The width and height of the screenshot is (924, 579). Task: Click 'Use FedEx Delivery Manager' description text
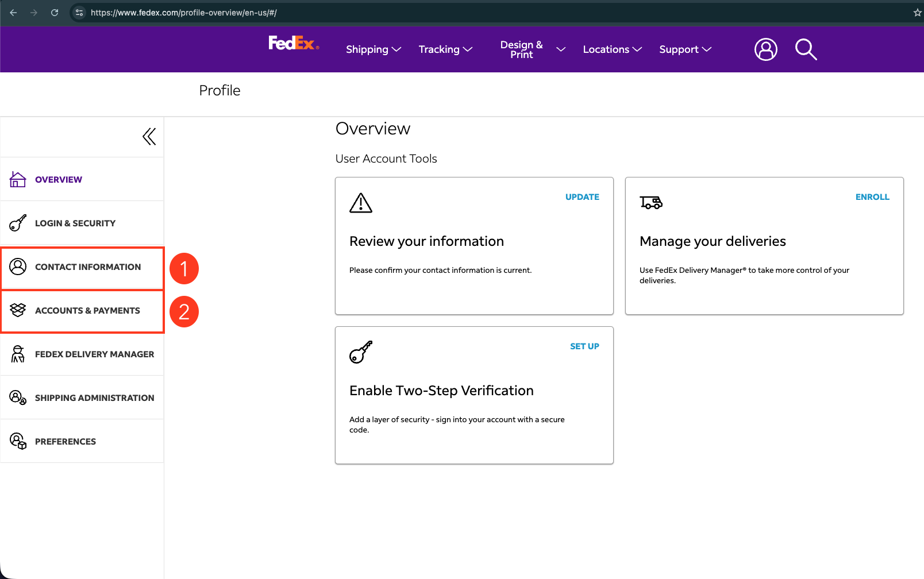[x=744, y=275]
